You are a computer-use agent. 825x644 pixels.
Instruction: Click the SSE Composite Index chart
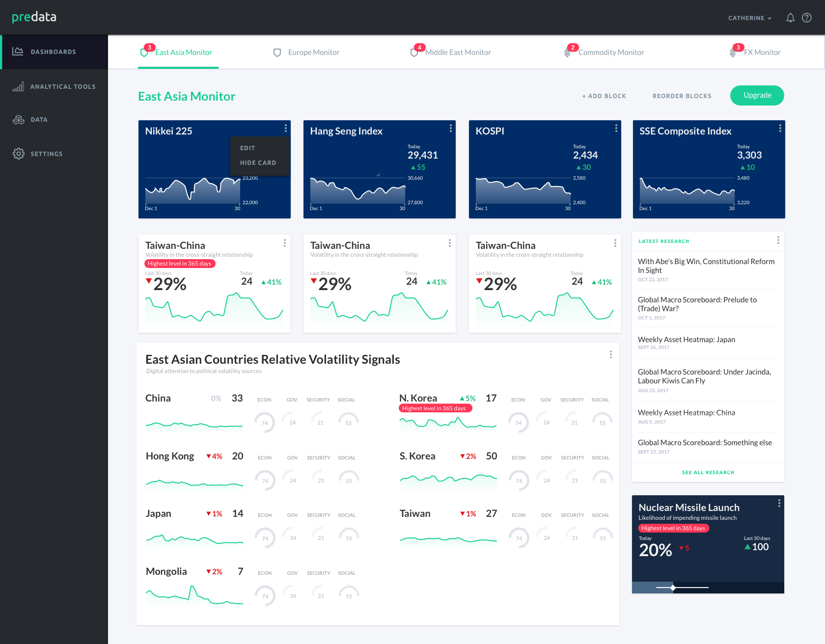point(687,191)
